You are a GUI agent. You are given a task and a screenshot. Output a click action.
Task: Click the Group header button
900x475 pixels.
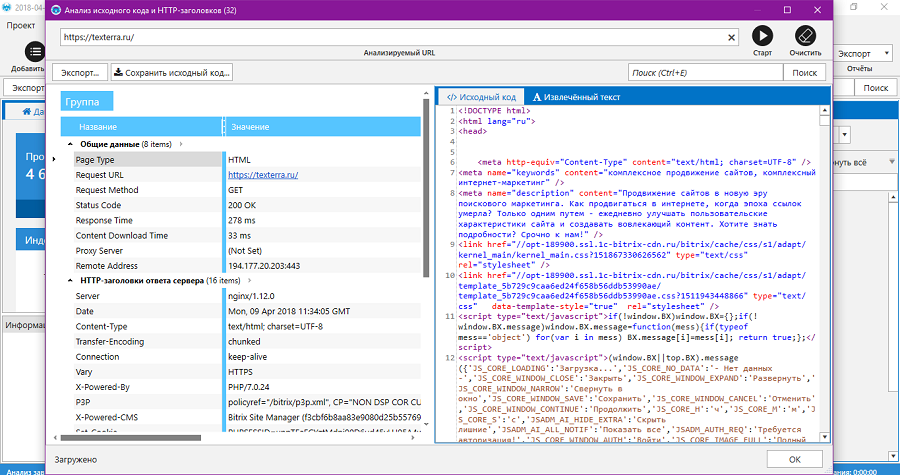tap(87, 102)
